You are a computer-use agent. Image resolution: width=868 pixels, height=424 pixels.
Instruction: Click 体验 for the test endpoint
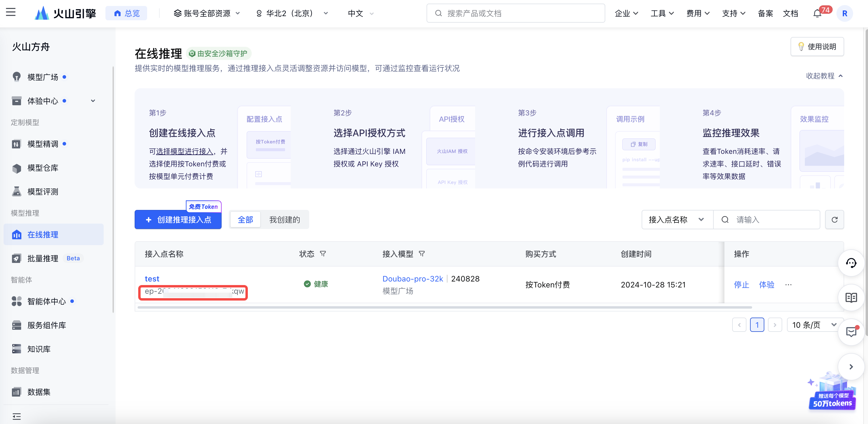pyautogui.click(x=766, y=285)
